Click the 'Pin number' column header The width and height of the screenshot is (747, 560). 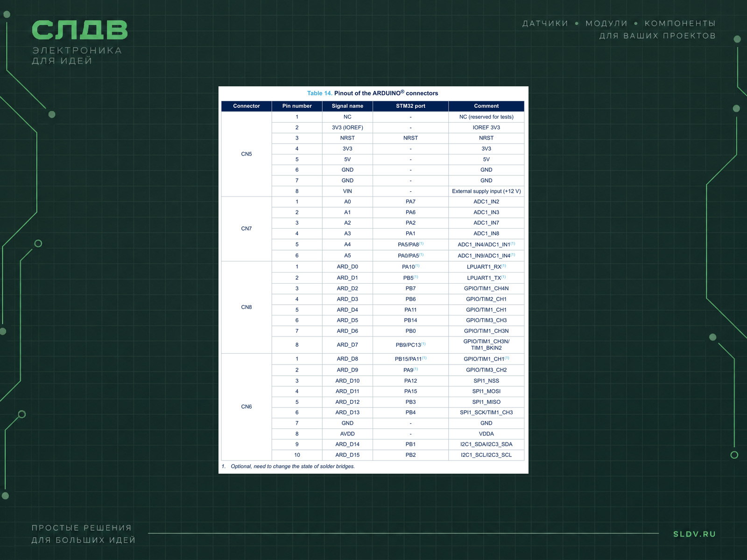[297, 106]
